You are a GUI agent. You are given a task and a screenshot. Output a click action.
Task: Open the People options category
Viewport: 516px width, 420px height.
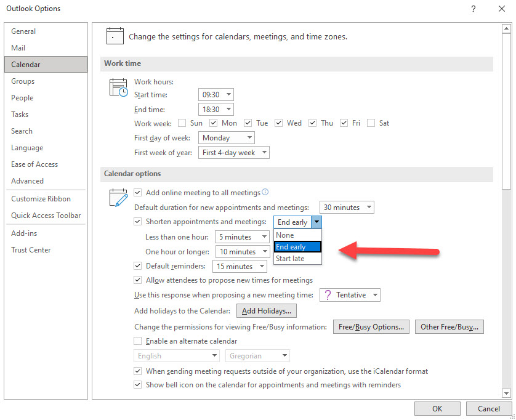tap(46, 98)
